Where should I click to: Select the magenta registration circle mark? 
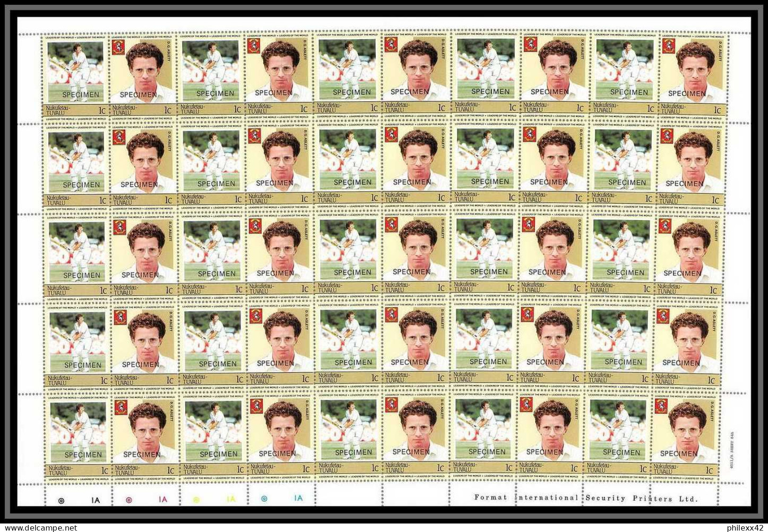(x=129, y=499)
